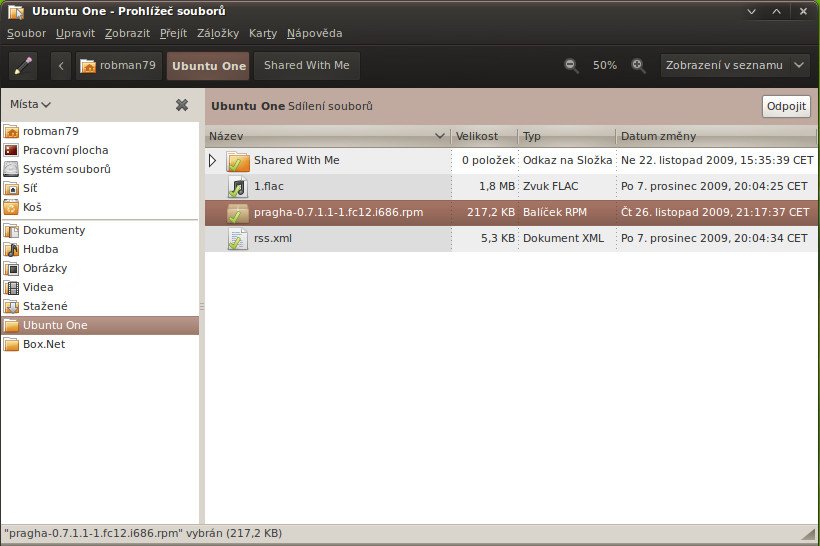Open the Zobrazení v seznamu view dropdown
Viewport: 820px width, 546px height.
(x=734, y=65)
